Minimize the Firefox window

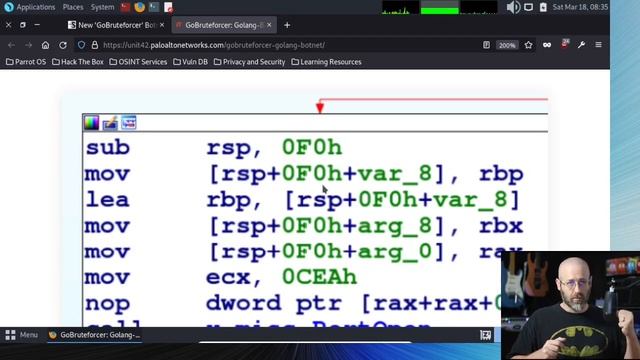37,25
